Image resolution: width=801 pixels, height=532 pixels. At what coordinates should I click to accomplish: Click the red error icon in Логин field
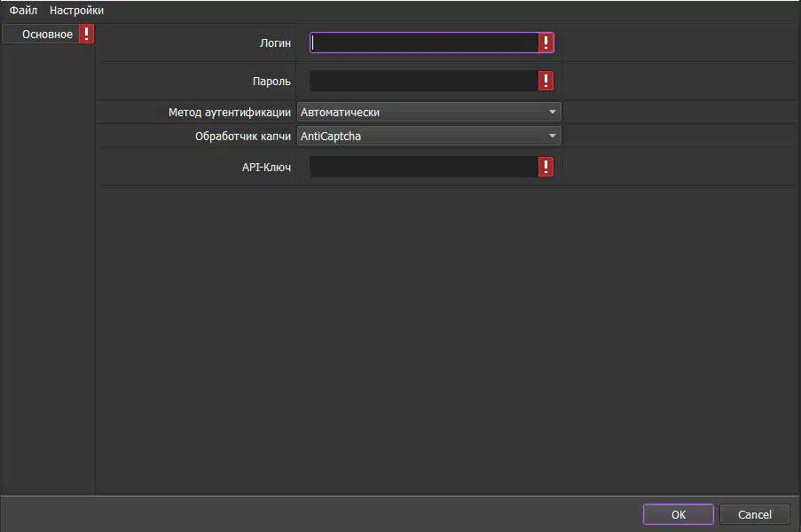[546, 43]
